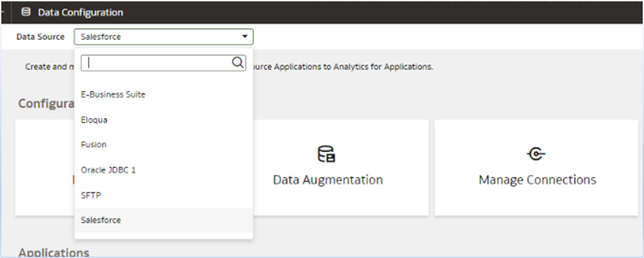Choose SFTP in the dropdown list
644x258 pixels.
point(163,195)
